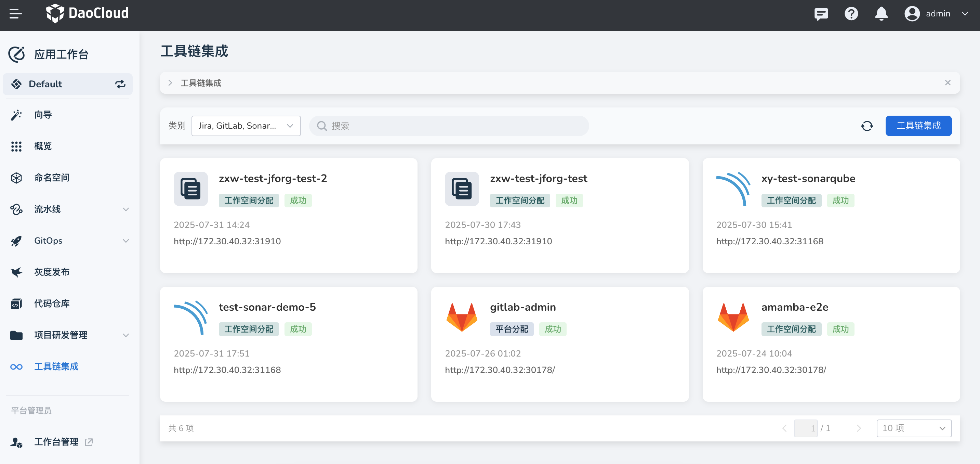Open the 类别 category dropdown
980x464 pixels.
(246, 126)
